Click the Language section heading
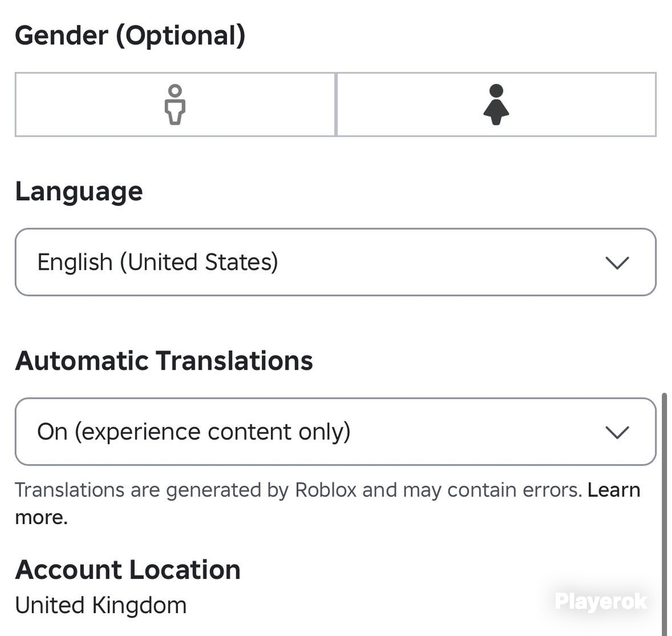 point(79,191)
